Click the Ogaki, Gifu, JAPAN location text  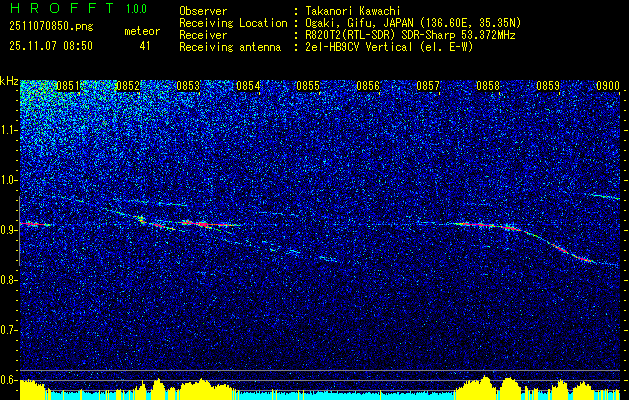[x=413, y=23]
